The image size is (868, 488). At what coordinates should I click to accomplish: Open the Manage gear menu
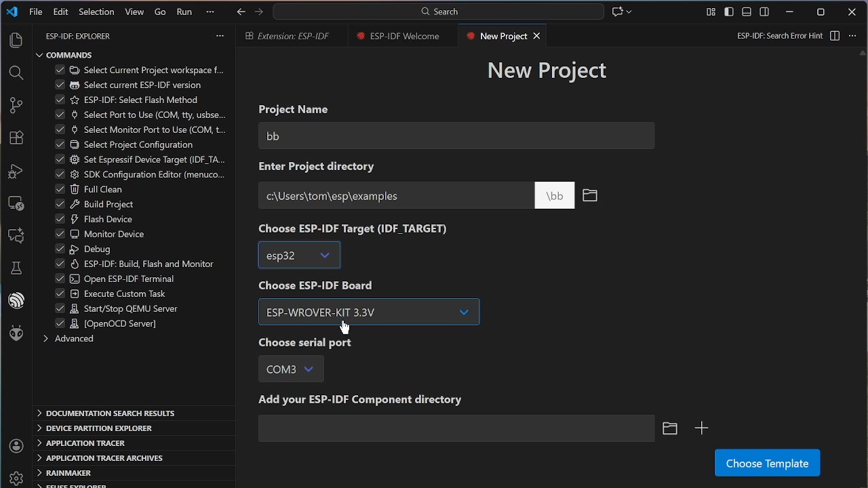(x=16, y=479)
